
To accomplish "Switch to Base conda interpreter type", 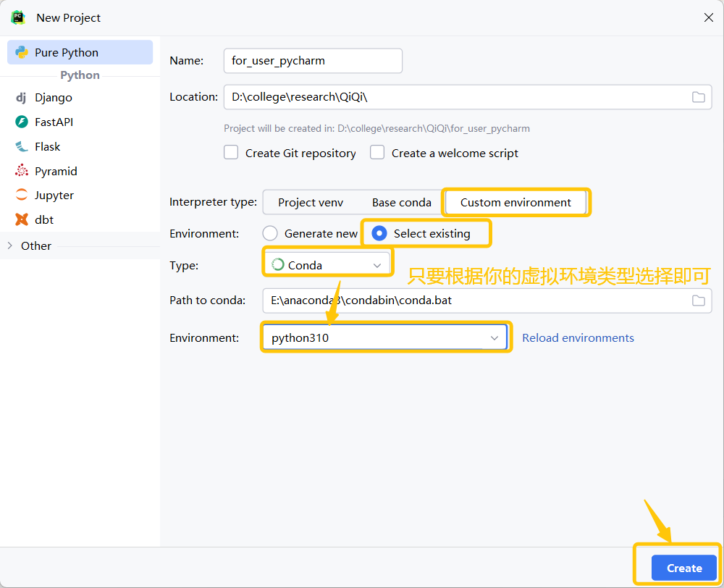I will 401,203.
